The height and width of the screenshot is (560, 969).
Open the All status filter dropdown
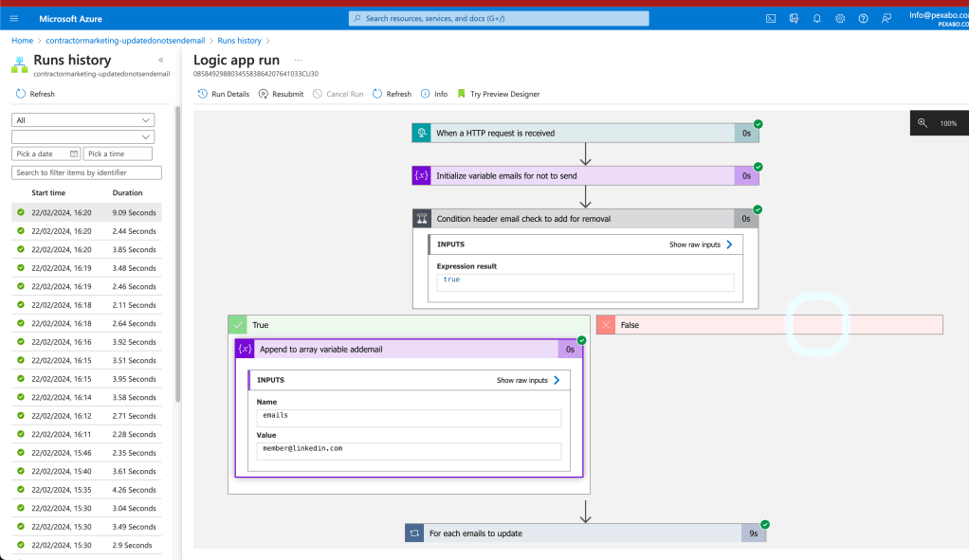(x=82, y=119)
